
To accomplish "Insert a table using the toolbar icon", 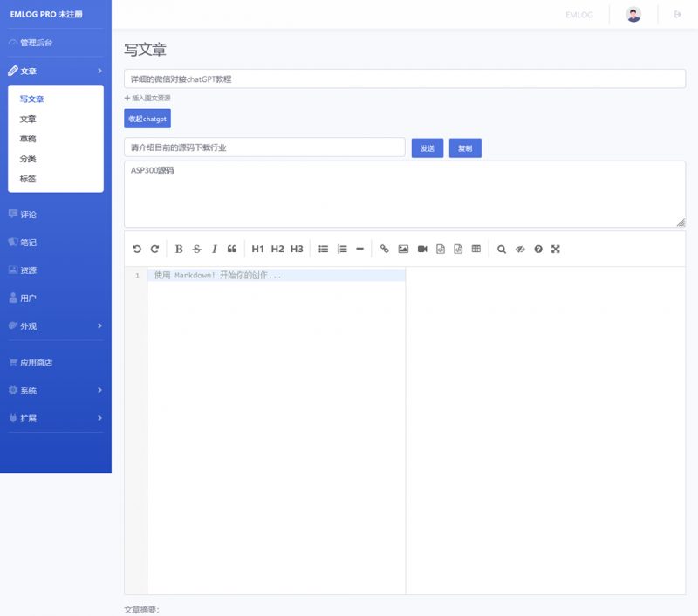I will coord(476,249).
